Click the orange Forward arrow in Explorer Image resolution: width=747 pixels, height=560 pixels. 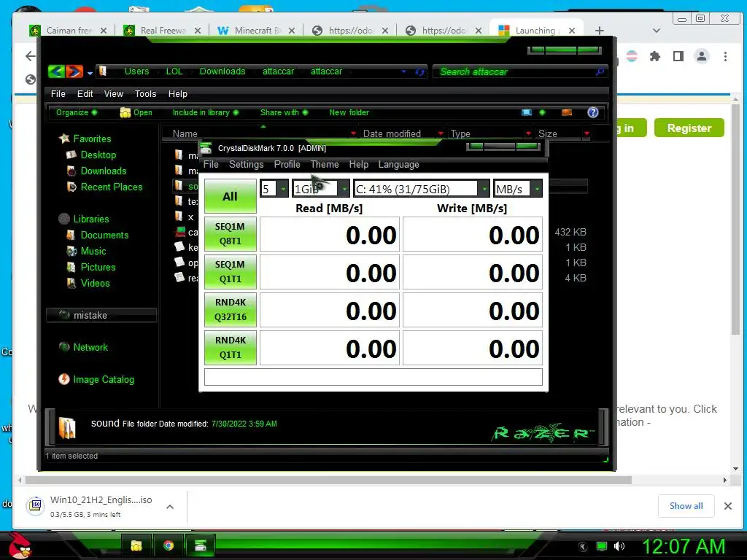point(74,71)
